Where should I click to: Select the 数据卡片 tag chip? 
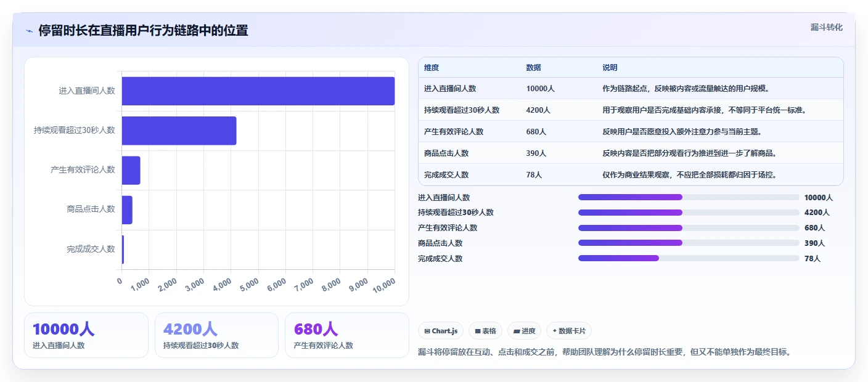(x=568, y=331)
